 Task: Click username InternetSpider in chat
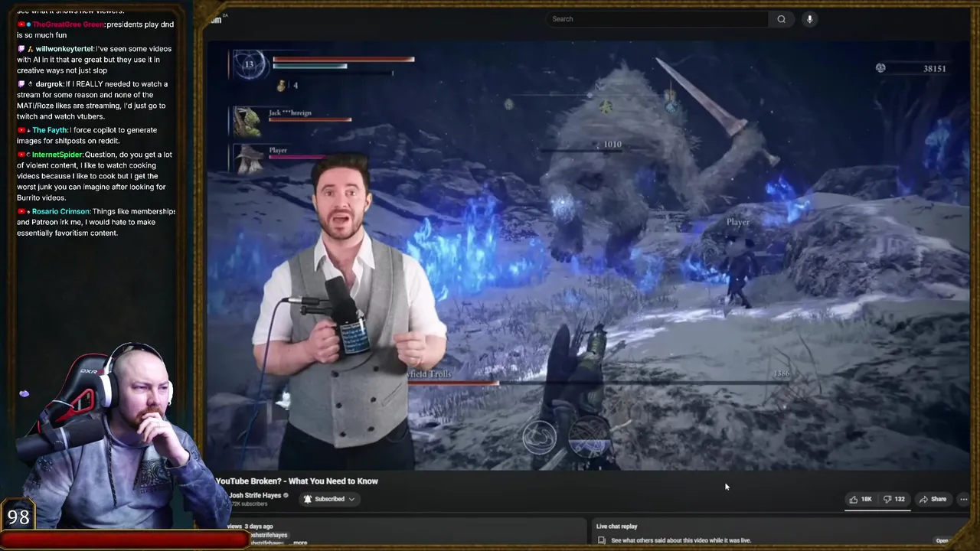tap(57, 155)
